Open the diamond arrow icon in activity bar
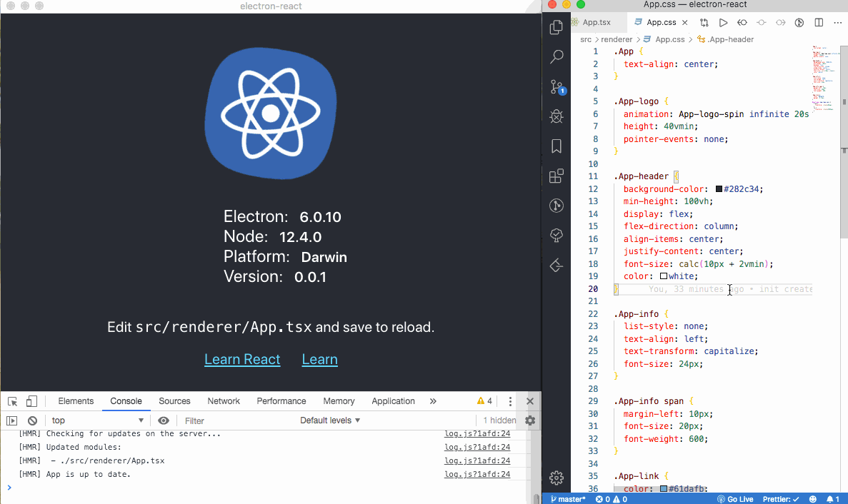 [x=556, y=266]
